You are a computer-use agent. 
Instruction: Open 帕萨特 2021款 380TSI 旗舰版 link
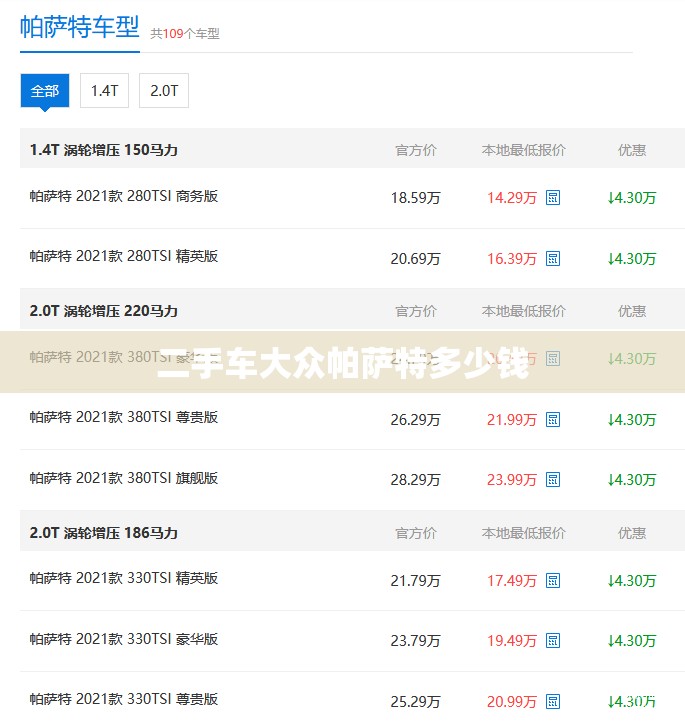pyautogui.click(x=124, y=478)
